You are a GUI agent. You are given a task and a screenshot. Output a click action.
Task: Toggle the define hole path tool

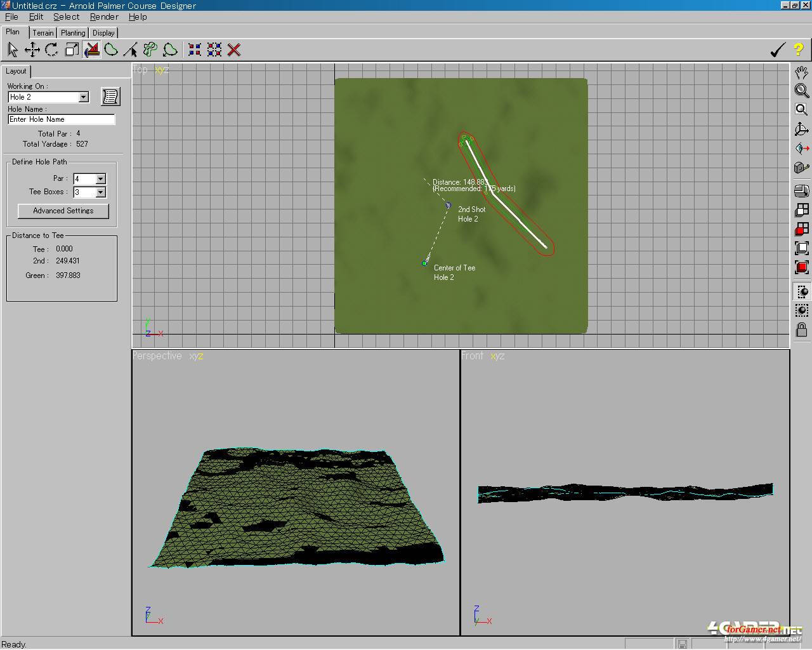(92, 50)
